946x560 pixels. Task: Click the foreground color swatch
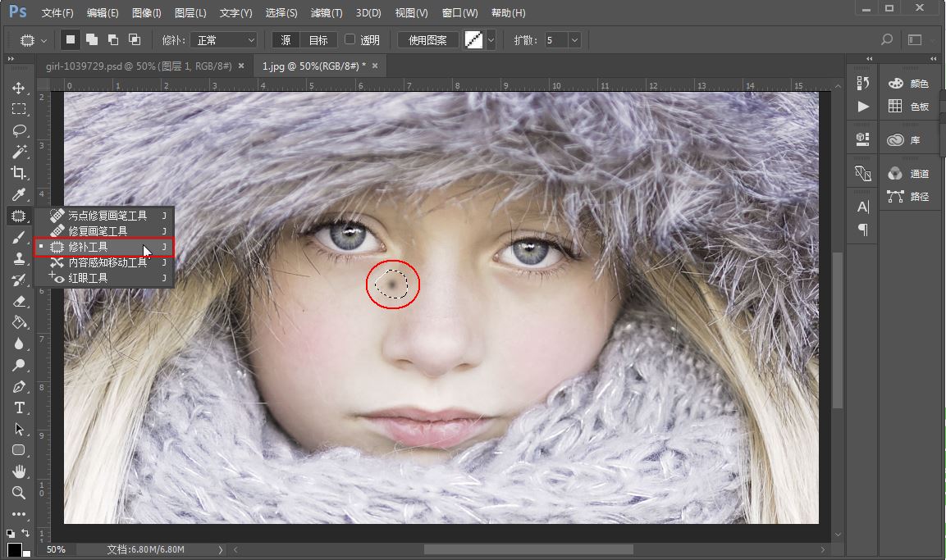point(14,549)
